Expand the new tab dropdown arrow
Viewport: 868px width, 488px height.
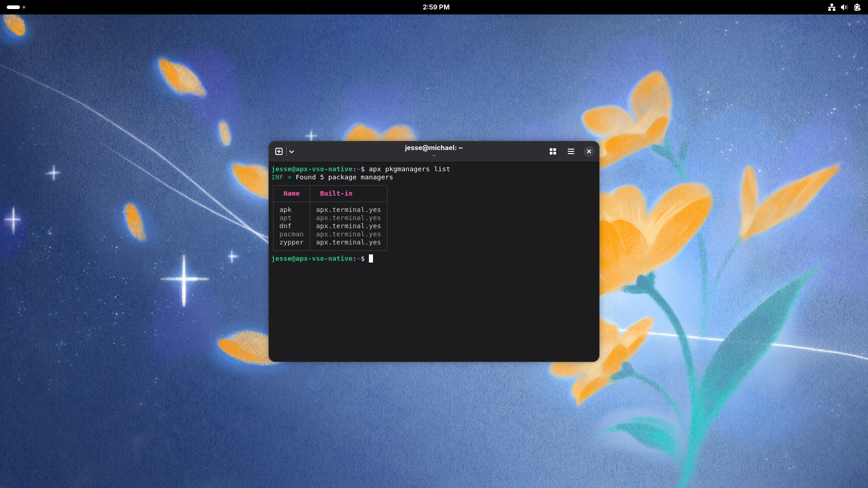(292, 151)
